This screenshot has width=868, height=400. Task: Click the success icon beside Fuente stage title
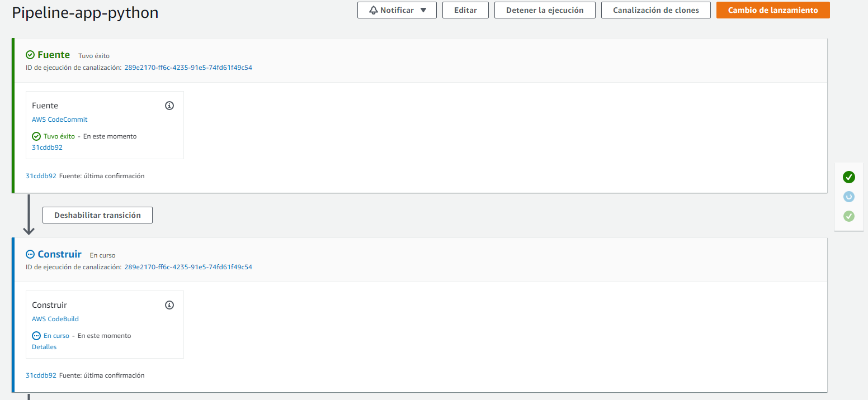[30, 55]
